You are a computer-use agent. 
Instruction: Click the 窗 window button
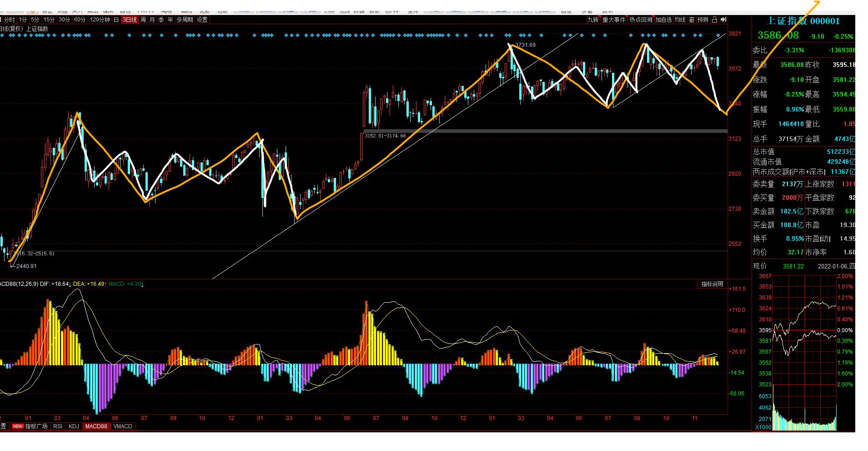coord(692,20)
